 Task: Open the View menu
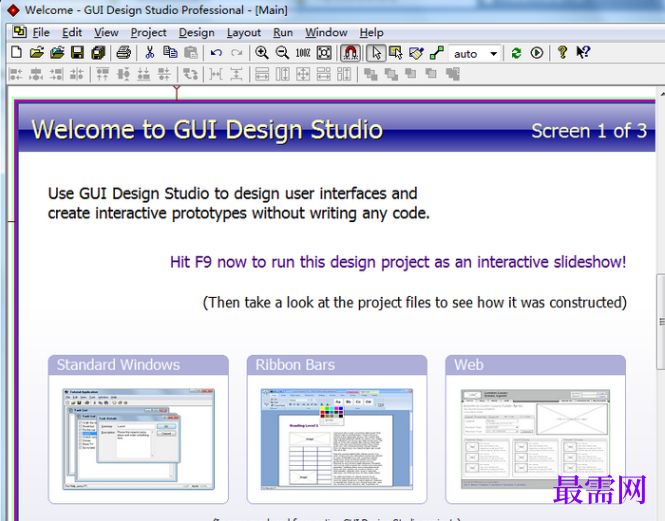pyautogui.click(x=106, y=32)
